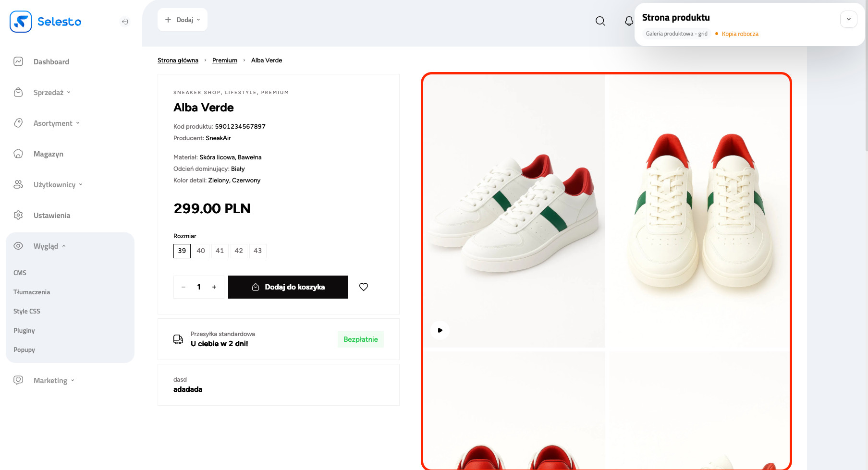Expand the Strona produktu panel chevron
This screenshot has height=470, width=868.
pyautogui.click(x=848, y=19)
